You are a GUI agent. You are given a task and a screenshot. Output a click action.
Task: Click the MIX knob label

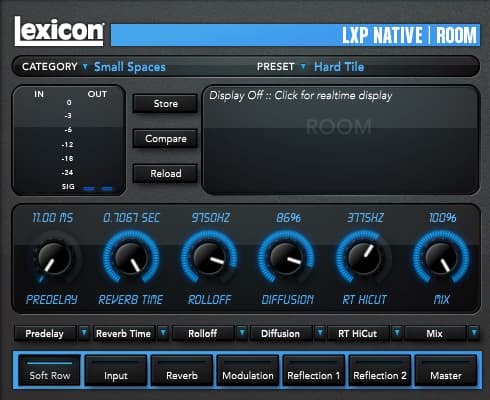(442, 299)
